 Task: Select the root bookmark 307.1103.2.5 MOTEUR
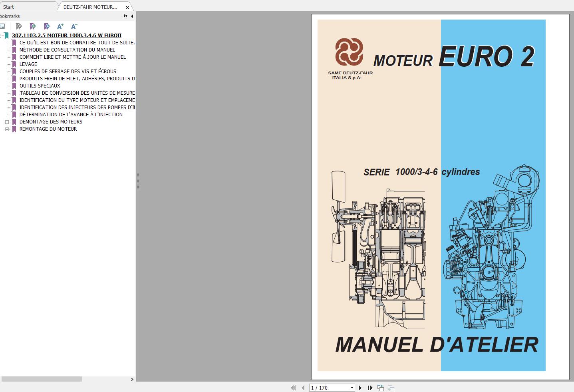click(x=66, y=36)
